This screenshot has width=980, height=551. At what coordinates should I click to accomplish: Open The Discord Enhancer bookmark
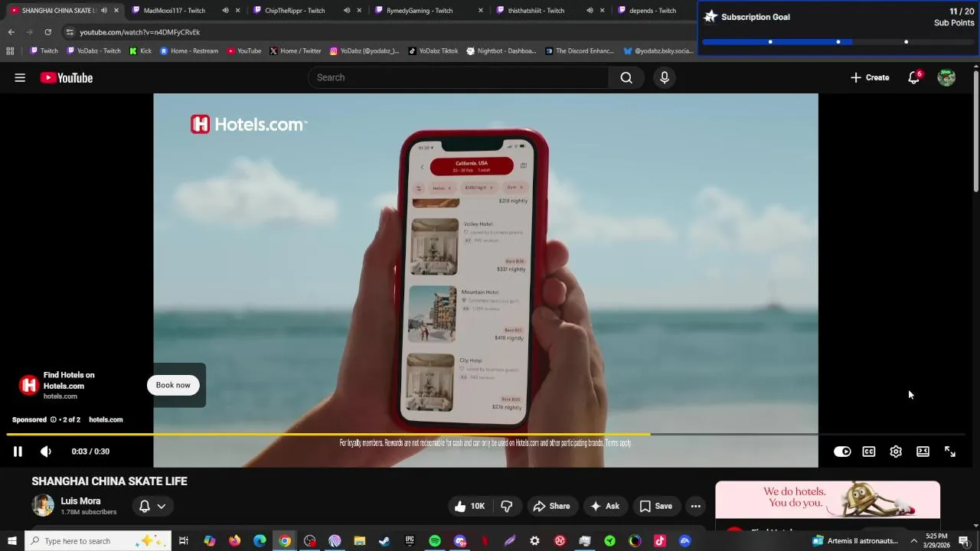[x=580, y=51]
